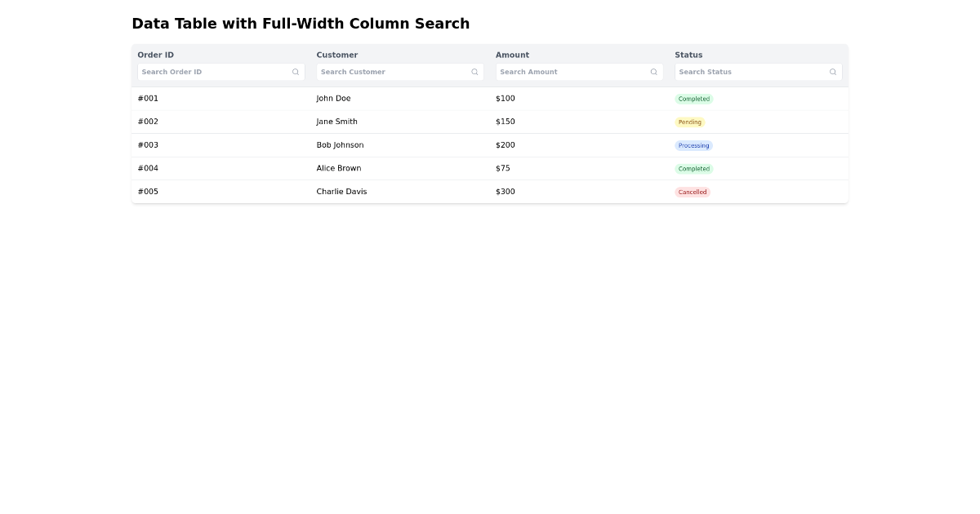Screen dimensions: 980x514
Task: Click the Customer column header
Action: [x=337, y=55]
